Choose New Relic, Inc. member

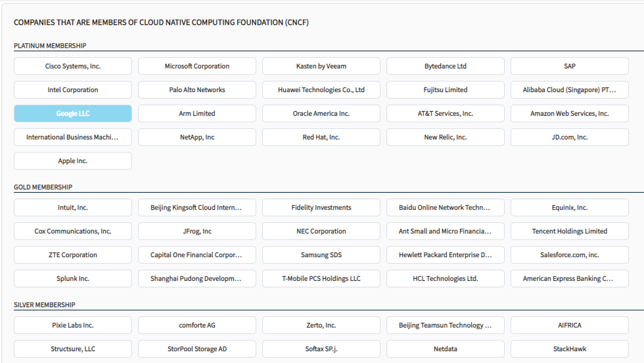tap(446, 137)
